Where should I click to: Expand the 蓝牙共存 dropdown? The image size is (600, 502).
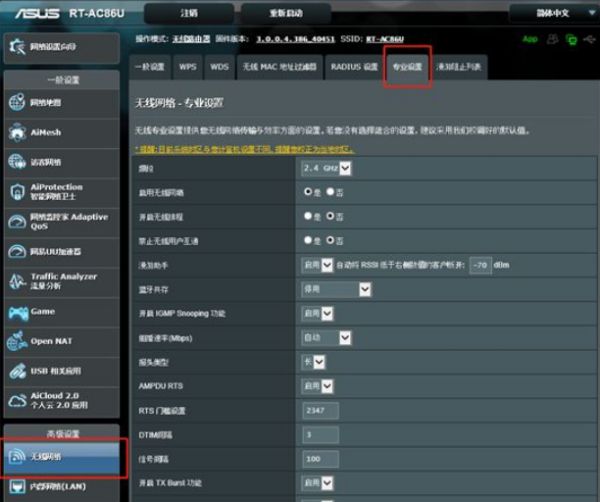point(336,289)
